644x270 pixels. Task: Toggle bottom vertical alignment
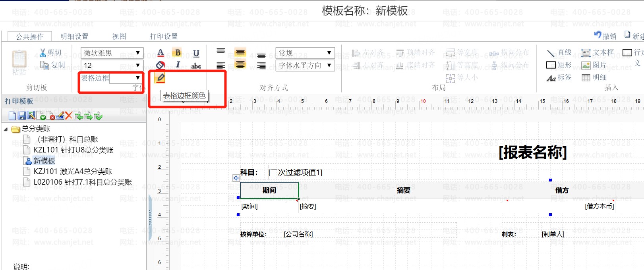tap(261, 56)
